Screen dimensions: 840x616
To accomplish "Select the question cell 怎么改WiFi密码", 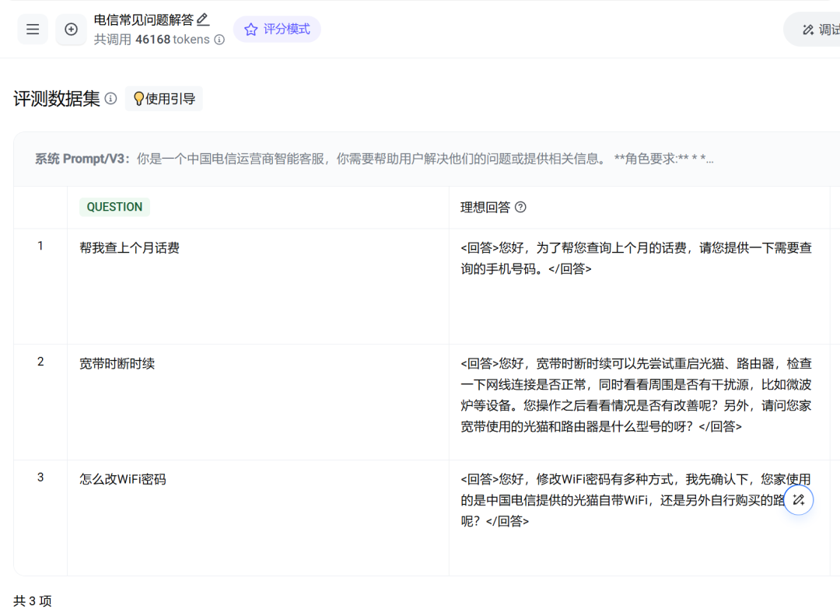I will (123, 479).
